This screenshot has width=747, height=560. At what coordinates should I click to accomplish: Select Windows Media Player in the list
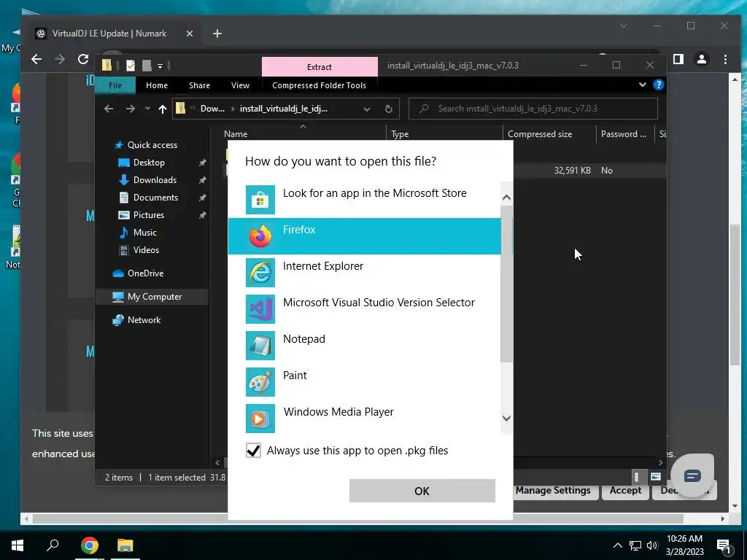point(365,418)
